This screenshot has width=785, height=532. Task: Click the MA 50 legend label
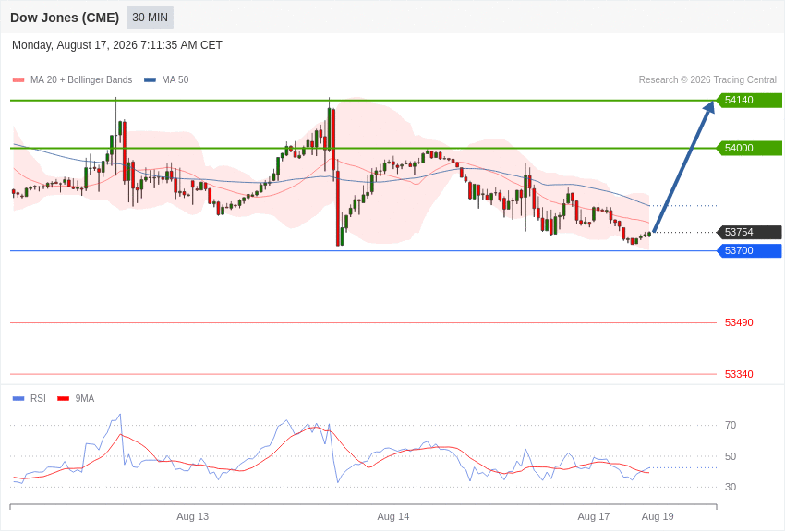(175, 79)
